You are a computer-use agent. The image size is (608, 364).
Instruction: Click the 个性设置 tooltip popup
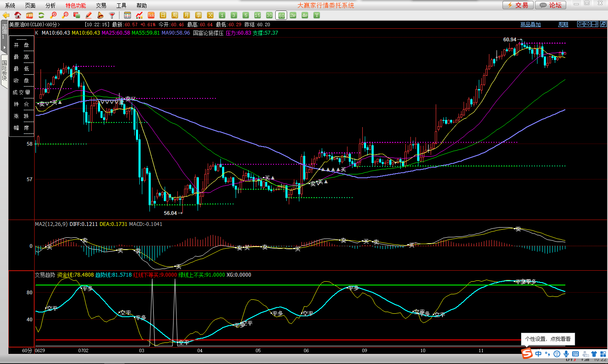tap(548, 339)
